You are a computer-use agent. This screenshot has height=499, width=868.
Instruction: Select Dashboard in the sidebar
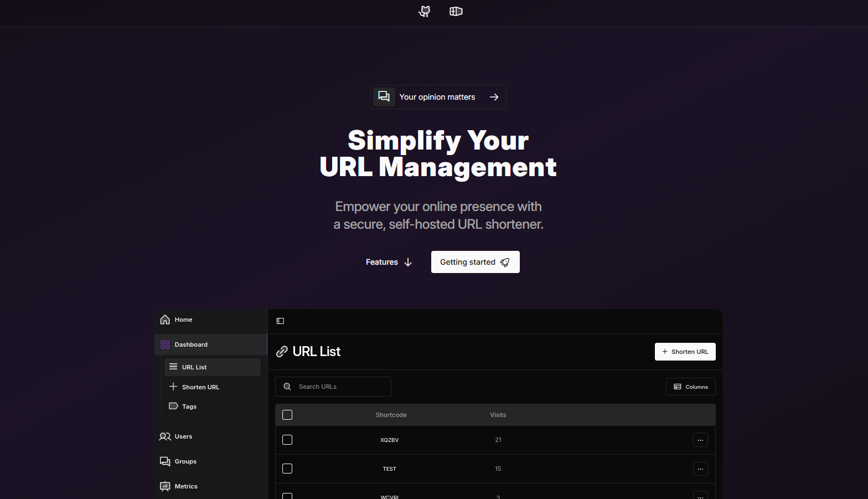click(211, 344)
